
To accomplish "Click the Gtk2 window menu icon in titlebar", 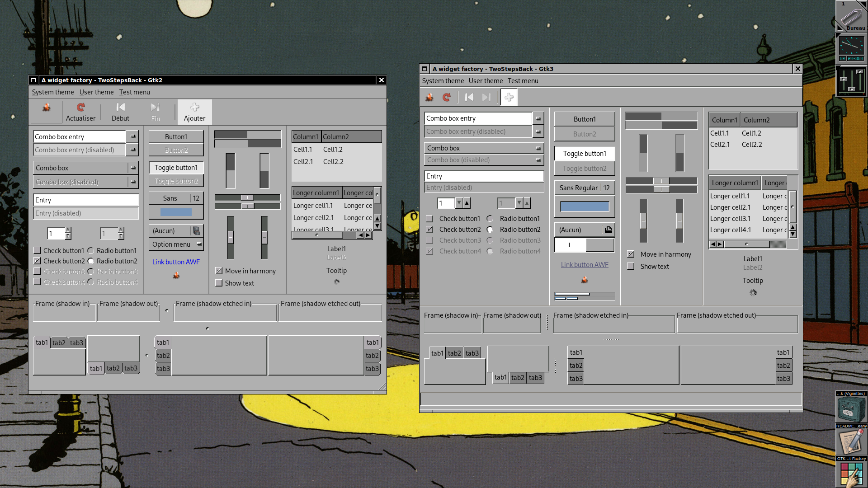I will point(33,80).
